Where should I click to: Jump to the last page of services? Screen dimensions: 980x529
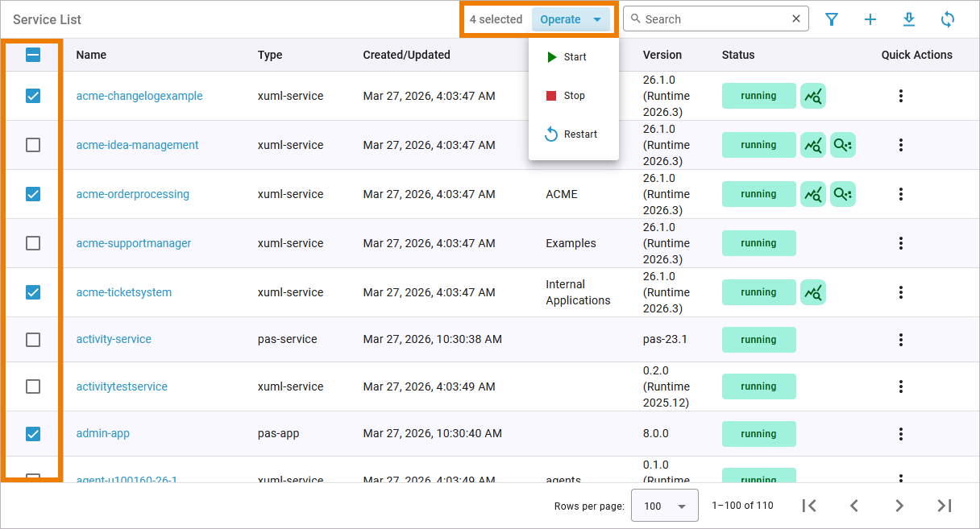(945, 506)
